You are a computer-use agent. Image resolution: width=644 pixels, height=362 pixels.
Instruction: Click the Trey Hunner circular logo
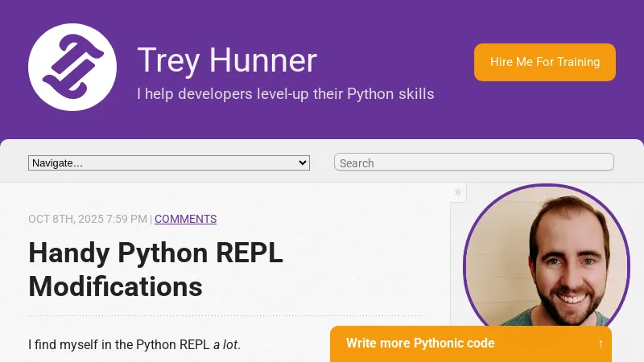coord(72,67)
